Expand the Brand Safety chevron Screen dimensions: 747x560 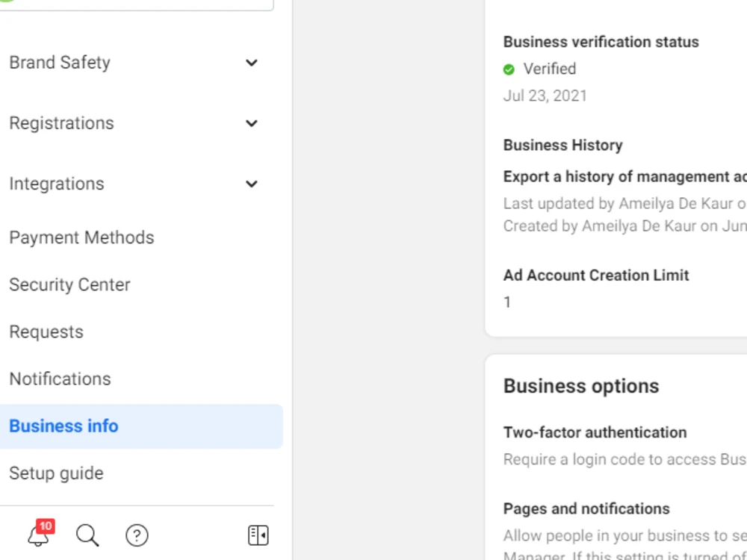pyautogui.click(x=252, y=63)
